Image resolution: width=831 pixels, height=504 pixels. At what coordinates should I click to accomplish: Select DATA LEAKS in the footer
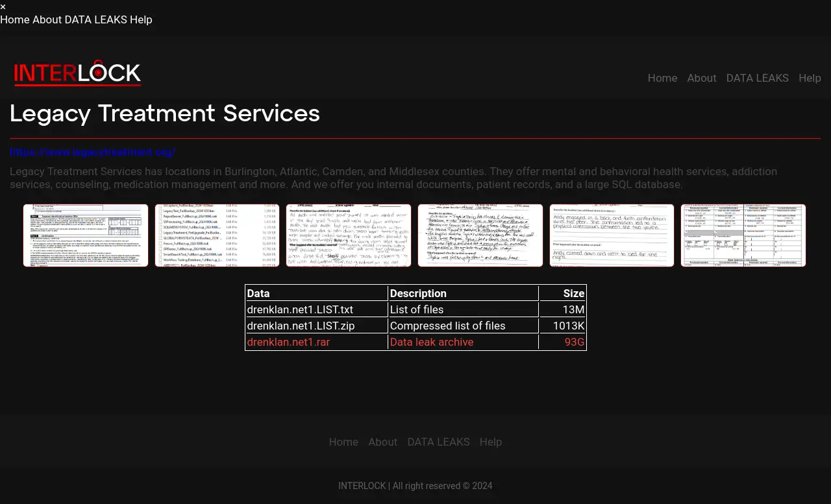(x=438, y=442)
